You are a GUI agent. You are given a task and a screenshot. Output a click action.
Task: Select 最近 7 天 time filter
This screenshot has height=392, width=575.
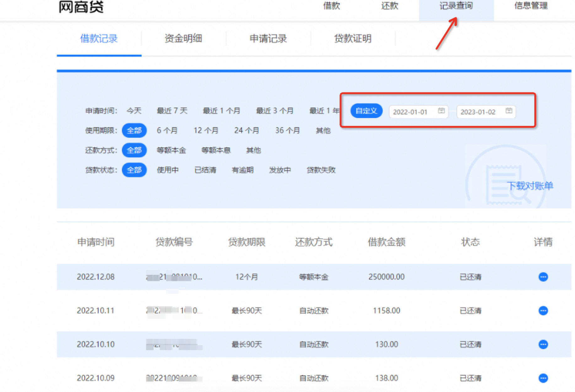(172, 111)
